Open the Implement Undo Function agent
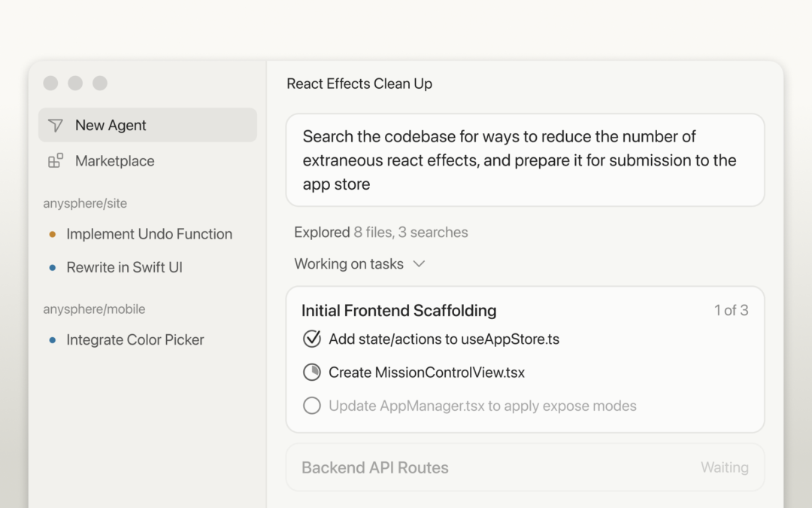This screenshot has height=508, width=812. [149, 234]
